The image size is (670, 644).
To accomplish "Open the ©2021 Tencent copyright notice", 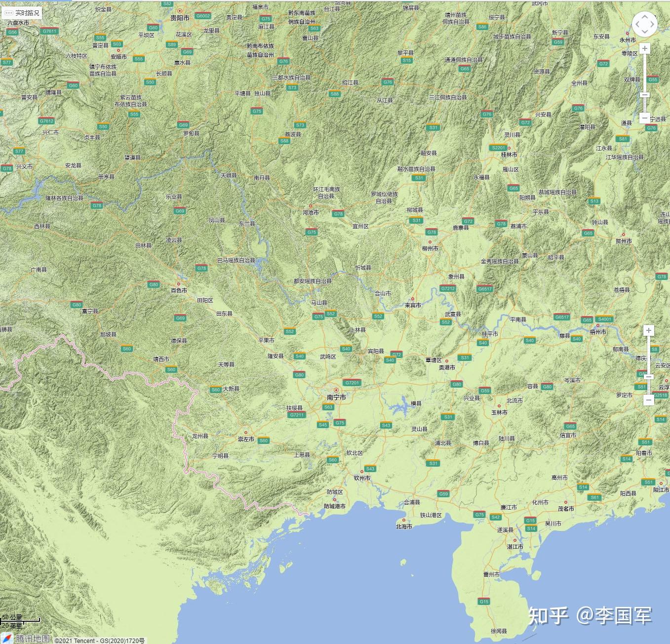I will [100, 641].
